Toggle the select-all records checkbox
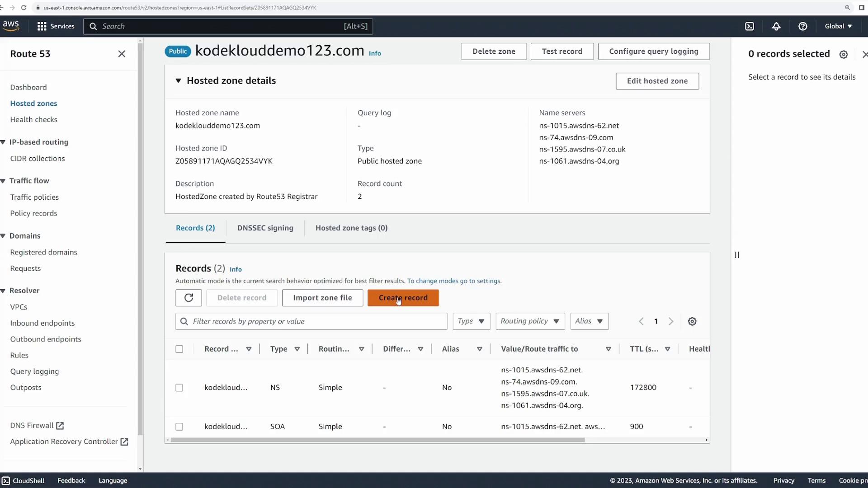The width and height of the screenshot is (868, 488). tap(179, 349)
